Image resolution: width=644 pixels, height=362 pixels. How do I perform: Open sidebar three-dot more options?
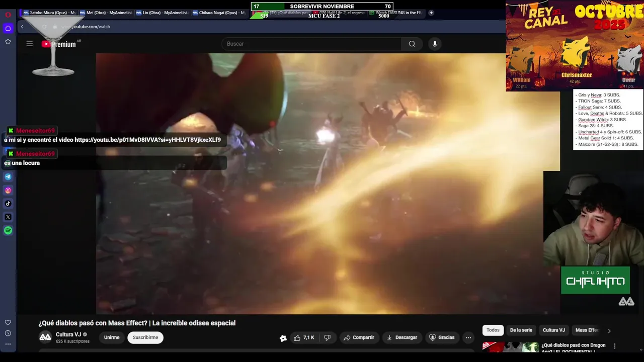[8, 344]
